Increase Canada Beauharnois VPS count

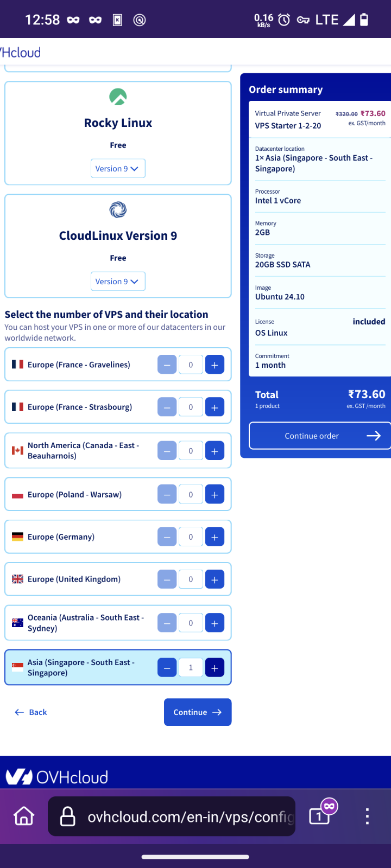coord(215,451)
